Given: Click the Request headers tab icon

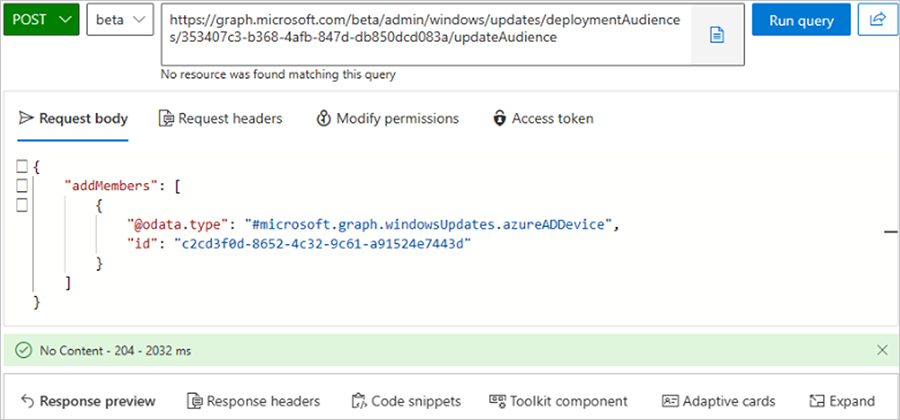Looking at the screenshot, I should [167, 119].
